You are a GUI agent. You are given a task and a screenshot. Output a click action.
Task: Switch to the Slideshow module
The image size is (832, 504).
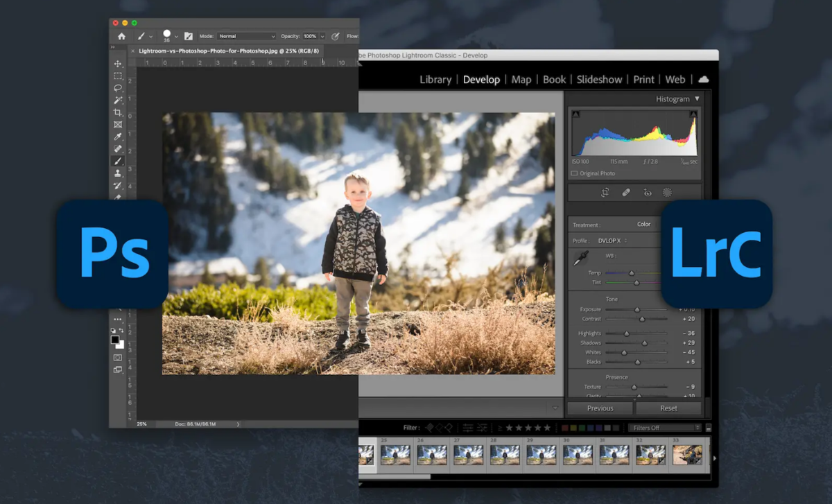[600, 80]
